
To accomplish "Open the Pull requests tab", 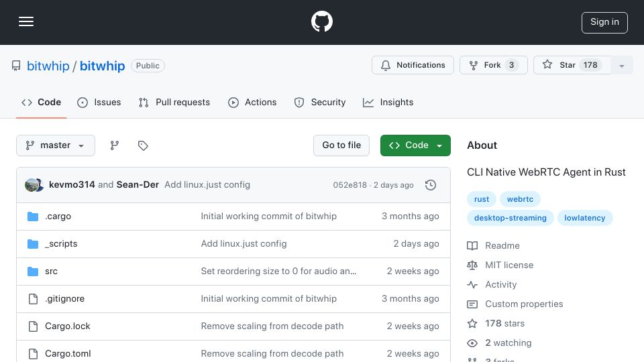I will pyautogui.click(x=174, y=102).
